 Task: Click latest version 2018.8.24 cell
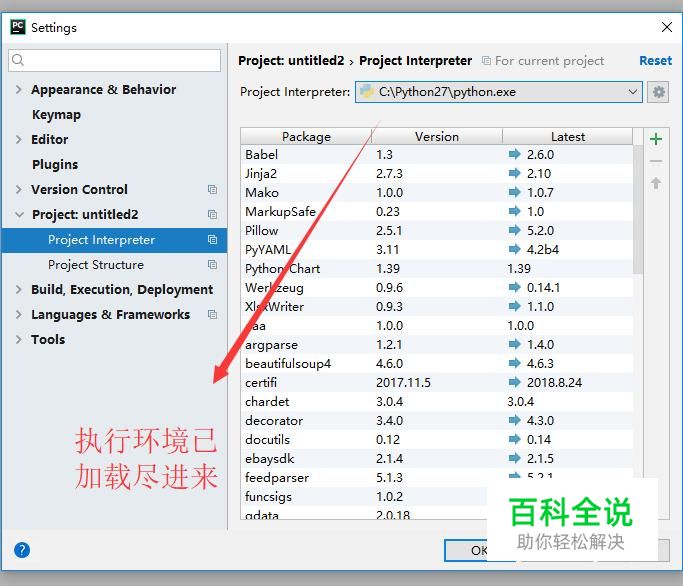(x=554, y=383)
